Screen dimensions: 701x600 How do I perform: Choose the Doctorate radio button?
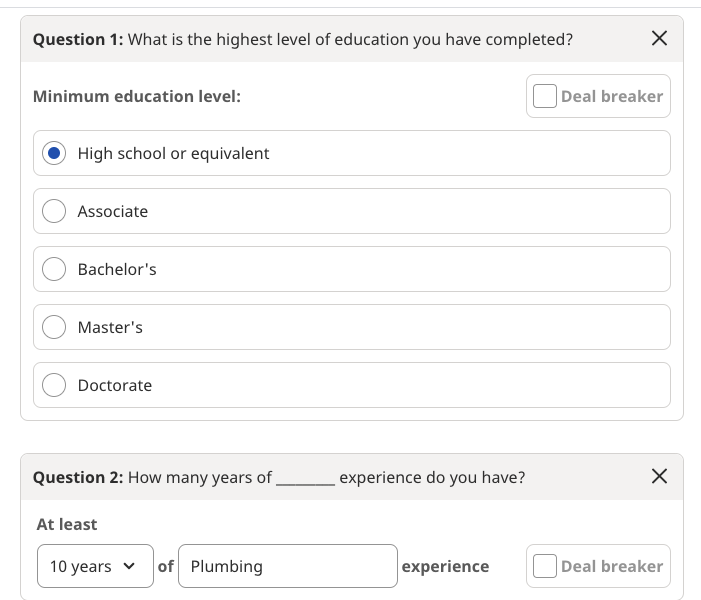coord(56,385)
